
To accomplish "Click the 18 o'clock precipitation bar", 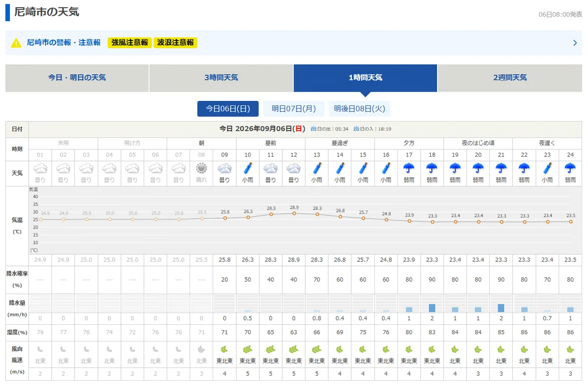I will tap(432, 308).
